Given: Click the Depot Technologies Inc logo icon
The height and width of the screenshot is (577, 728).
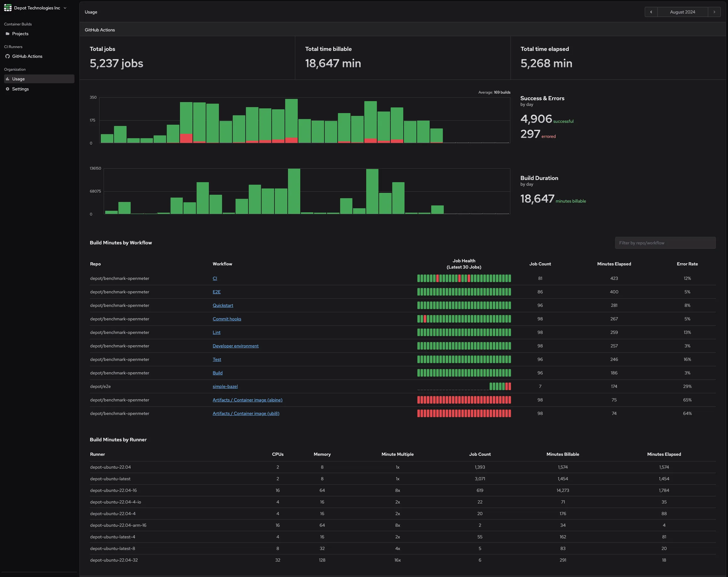Looking at the screenshot, I should (8, 8).
